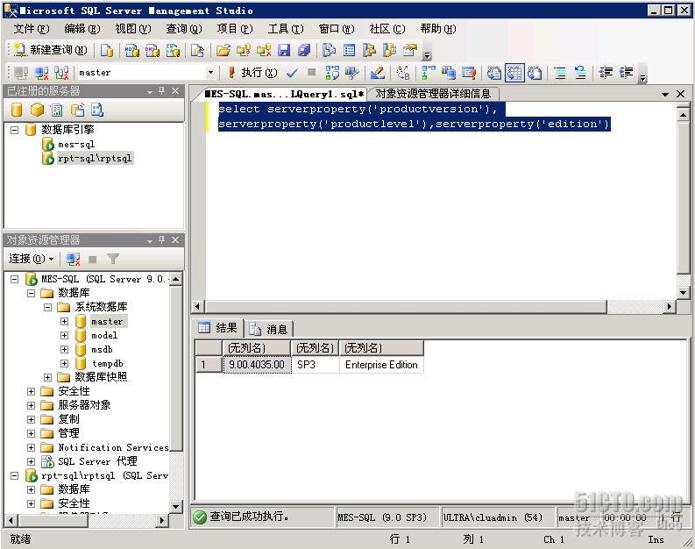Click the Analysis Services cube icon
This screenshot has width=695, height=549.
(37, 110)
